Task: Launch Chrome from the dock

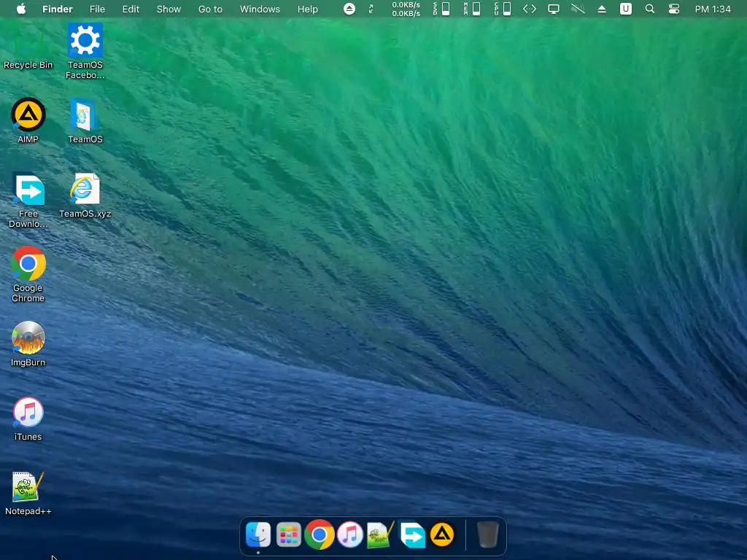Action: pyautogui.click(x=320, y=534)
